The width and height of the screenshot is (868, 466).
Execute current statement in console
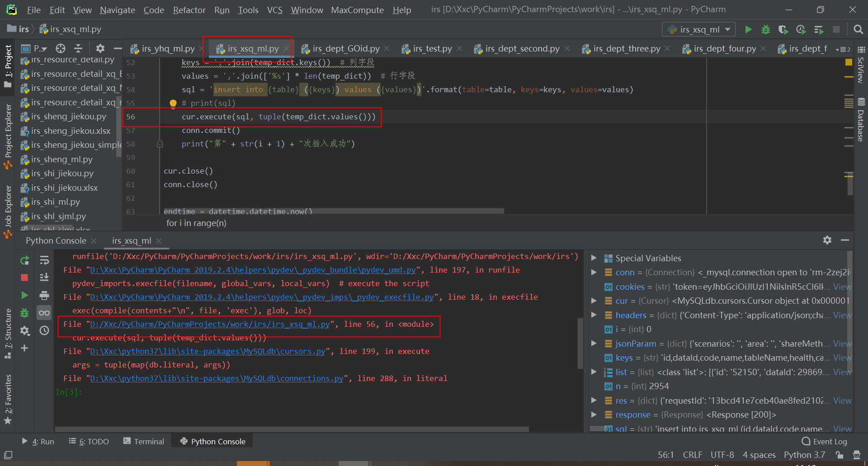tap(24, 295)
